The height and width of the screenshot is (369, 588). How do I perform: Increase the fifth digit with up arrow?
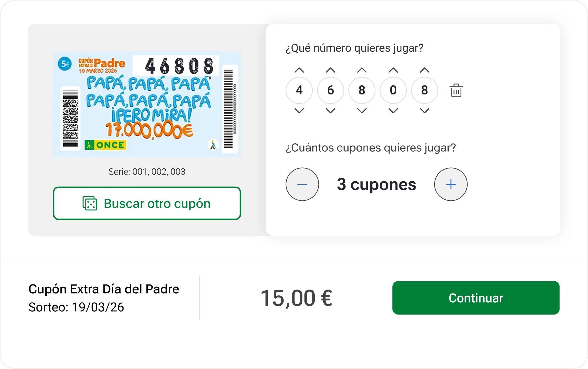click(x=425, y=70)
